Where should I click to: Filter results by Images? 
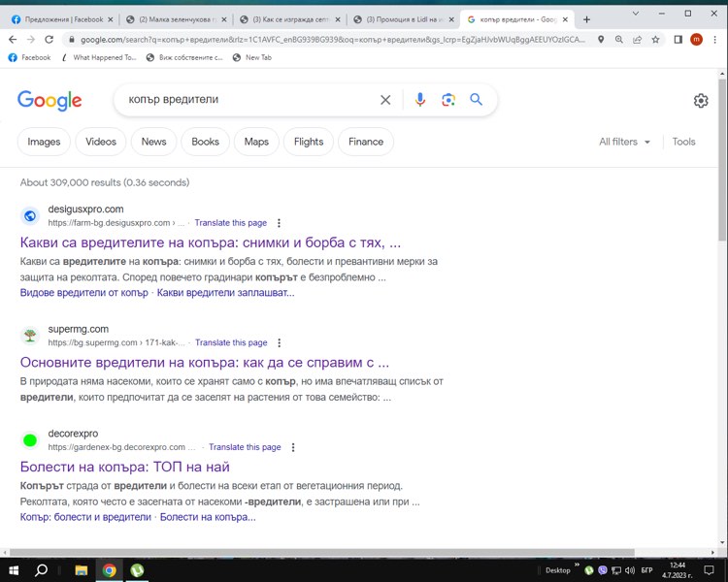[x=44, y=142]
